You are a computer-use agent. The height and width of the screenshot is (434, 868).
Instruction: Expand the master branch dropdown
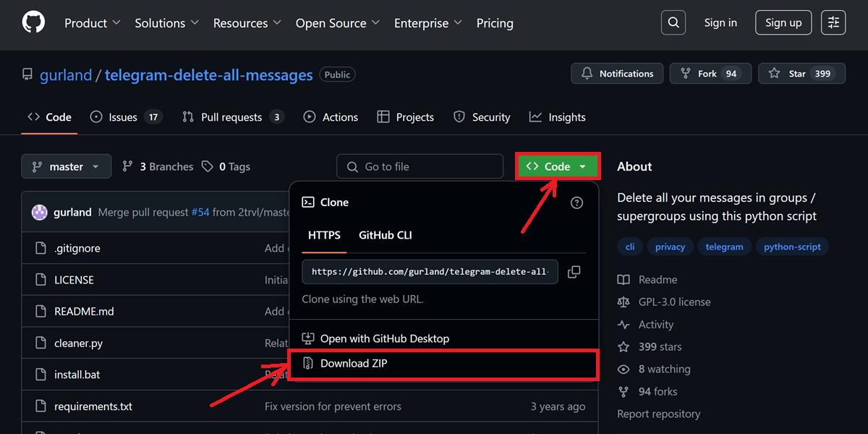(x=66, y=166)
